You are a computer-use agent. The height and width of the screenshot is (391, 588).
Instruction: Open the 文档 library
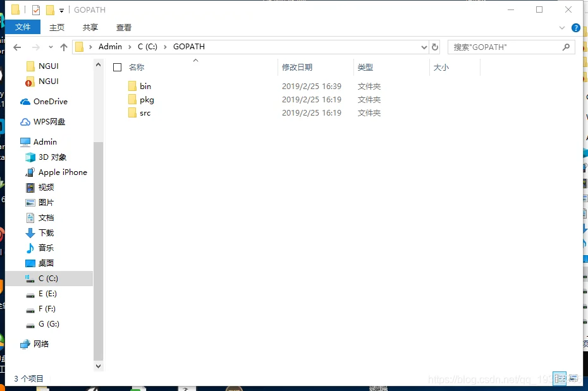click(x=39, y=217)
